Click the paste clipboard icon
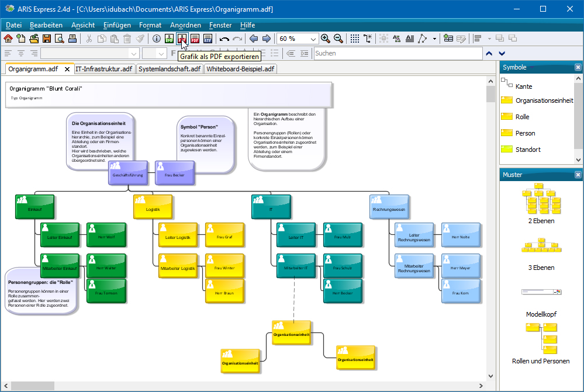Image resolution: width=584 pixels, height=392 pixels. [x=115, y=39]
